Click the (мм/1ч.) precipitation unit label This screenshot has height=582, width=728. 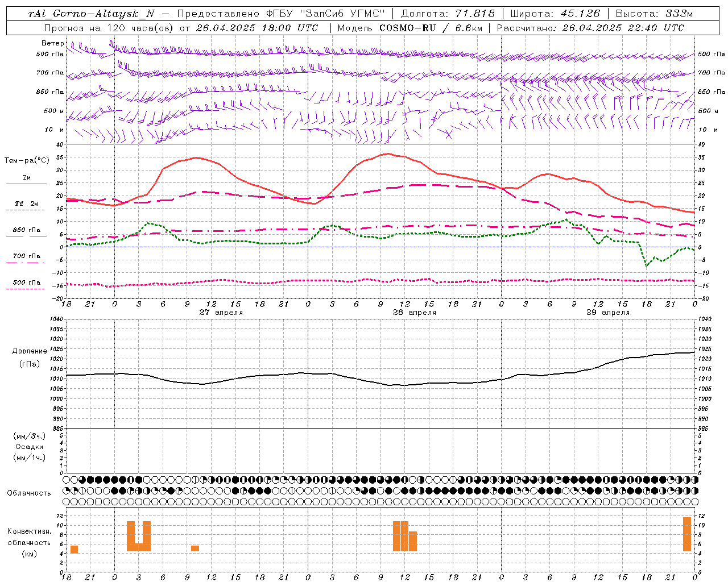(30, 458)
